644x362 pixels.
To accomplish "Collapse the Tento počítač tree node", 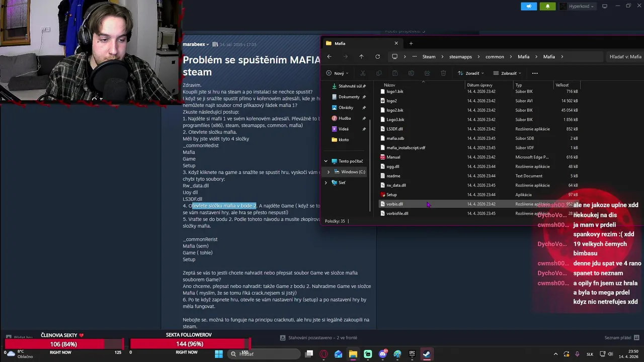I will (x=326, y=161).
